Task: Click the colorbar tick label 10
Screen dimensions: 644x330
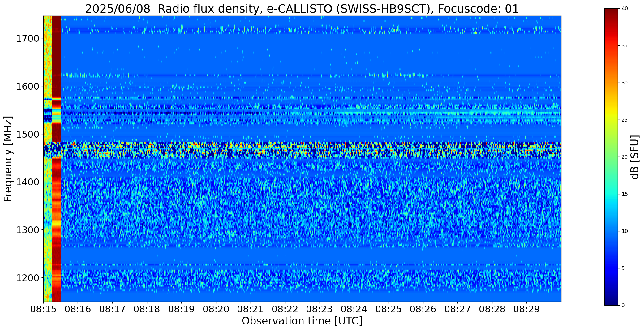Action: click(625, 231)
